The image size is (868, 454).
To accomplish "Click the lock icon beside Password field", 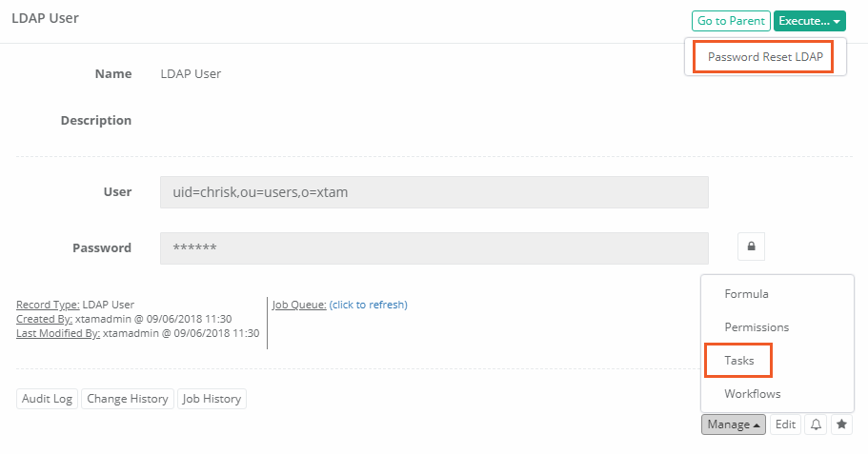I will [x=751, y=247].
